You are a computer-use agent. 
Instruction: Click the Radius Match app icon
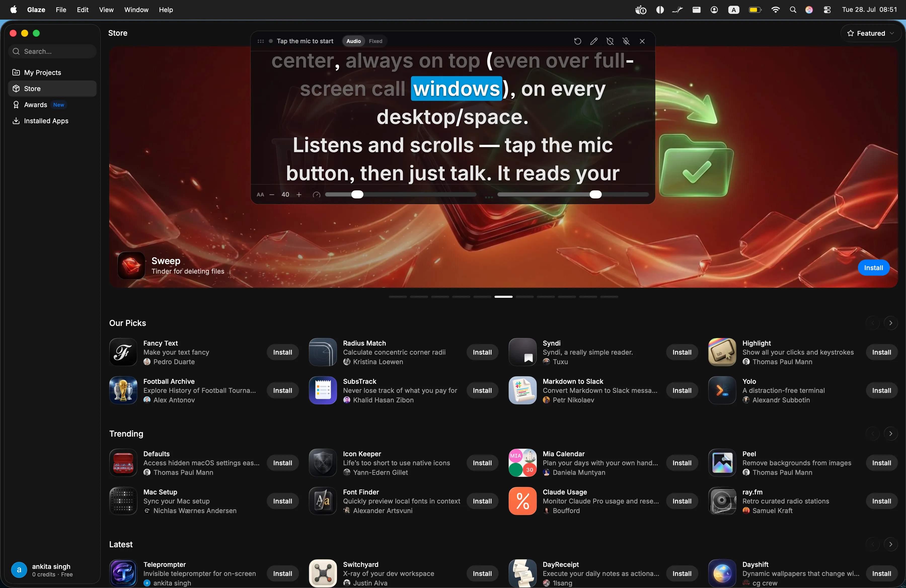[x=322, y=352]
